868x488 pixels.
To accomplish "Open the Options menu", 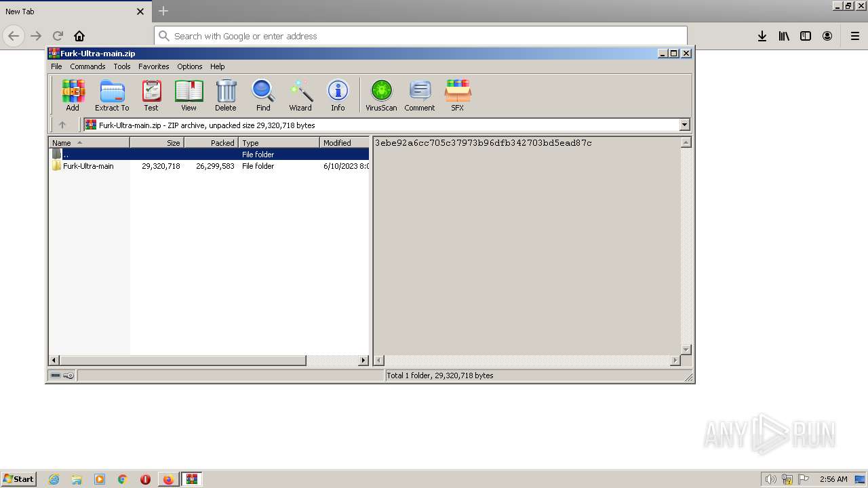I will [x=190, y=66].
